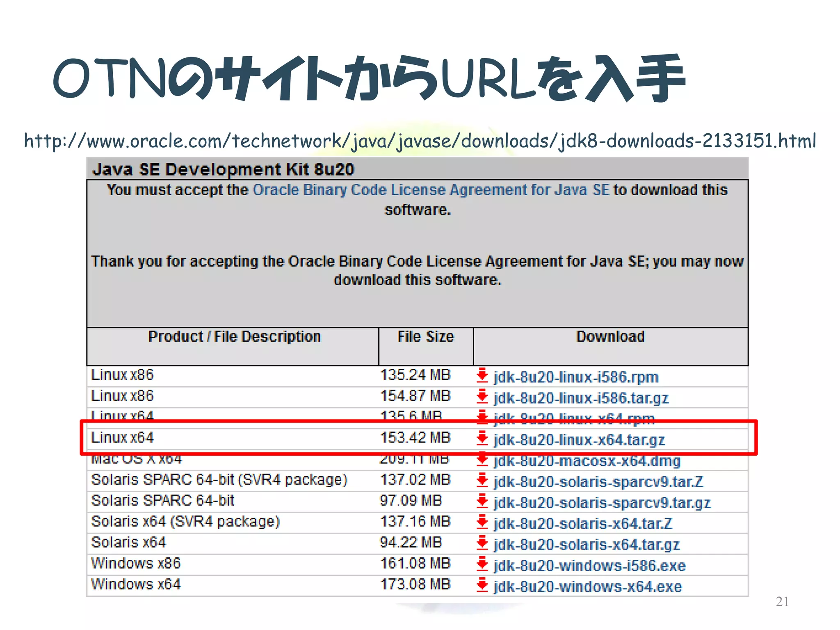Screen dimensions: 840x630
Task: Select the '154.87 MB' file size cell
Action: (415, 396)
